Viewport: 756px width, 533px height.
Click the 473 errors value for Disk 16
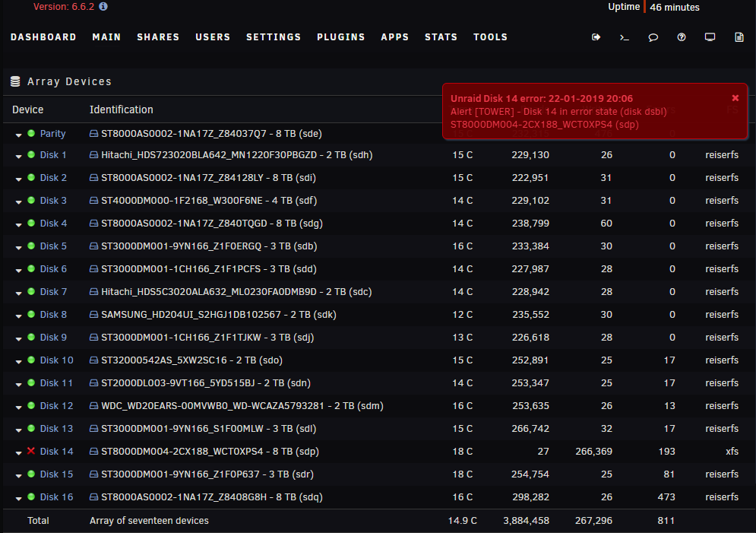tap(666, 497)
